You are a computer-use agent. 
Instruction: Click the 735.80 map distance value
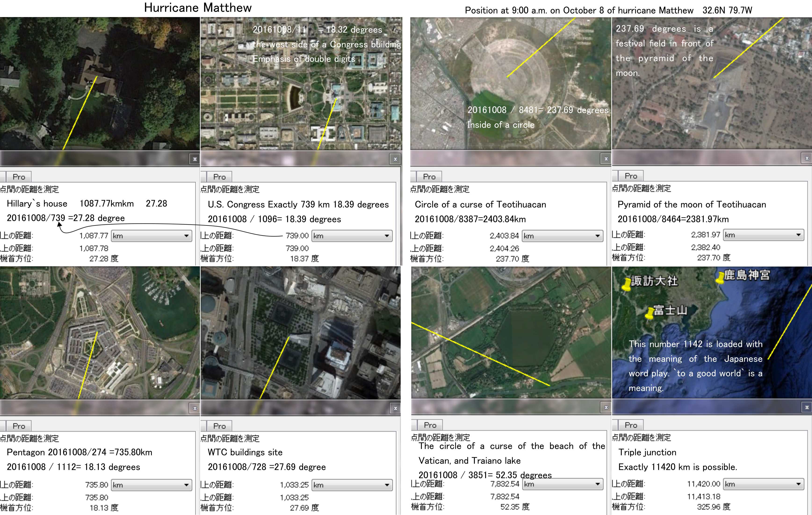coord(96,485)
